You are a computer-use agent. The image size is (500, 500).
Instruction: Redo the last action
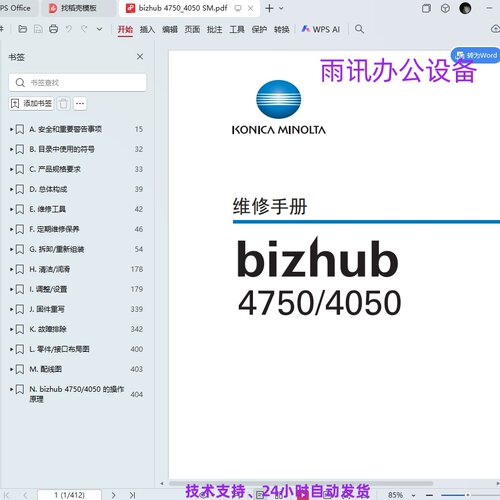tap(84, 29)
